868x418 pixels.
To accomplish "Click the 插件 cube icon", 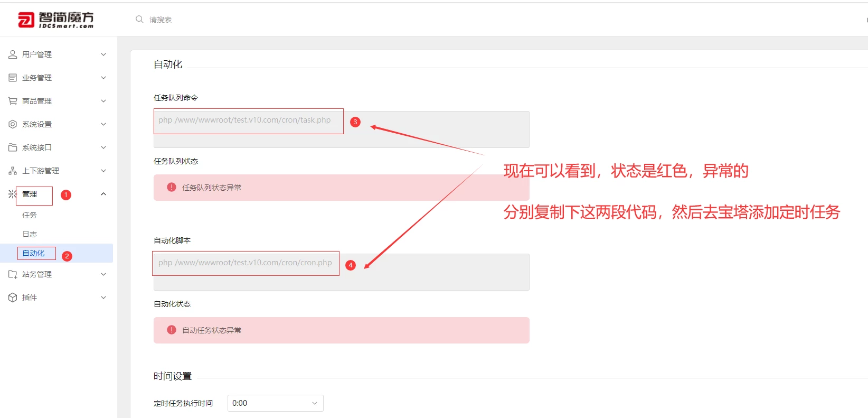I will [x=13, y=298].
